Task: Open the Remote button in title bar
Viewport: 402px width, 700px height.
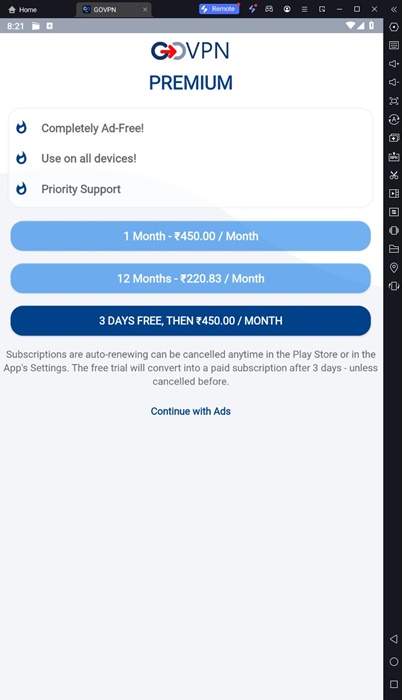Action: 219,9
